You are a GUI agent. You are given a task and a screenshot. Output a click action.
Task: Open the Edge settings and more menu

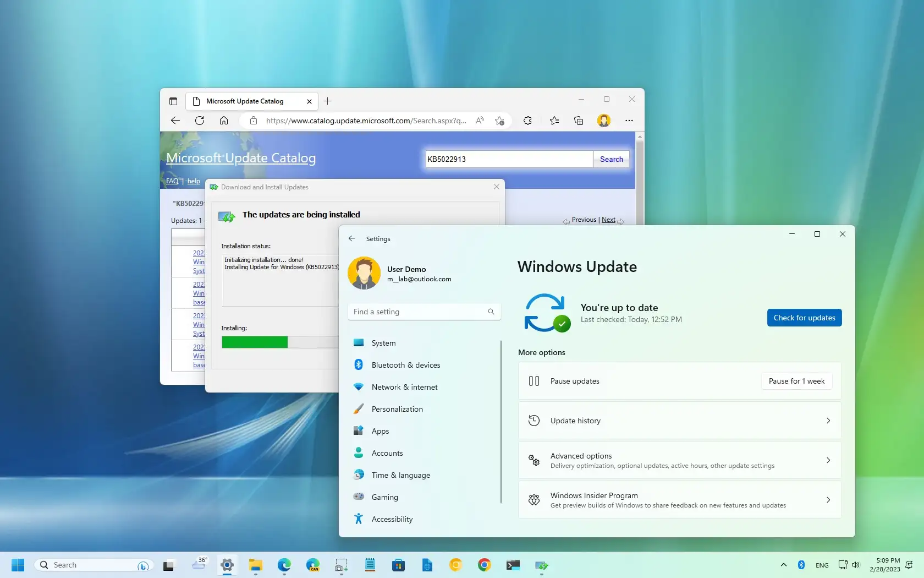tap(629, 121)
